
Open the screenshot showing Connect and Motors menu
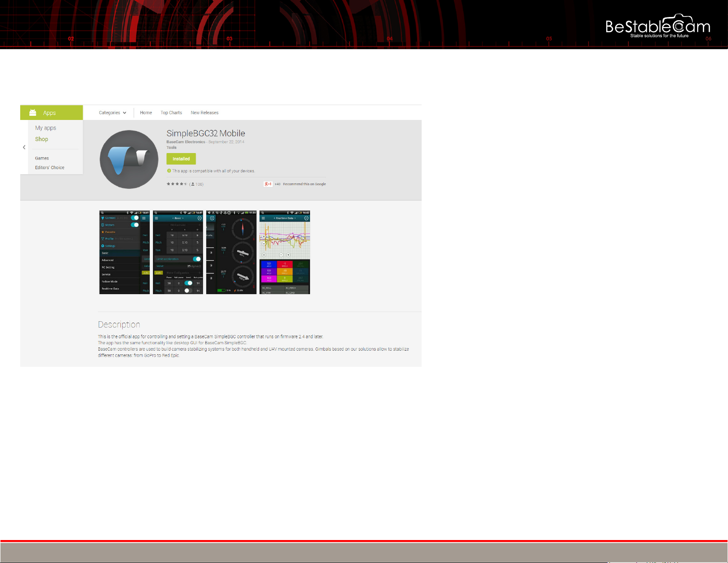pyautogui.click(x=124, y=252)
